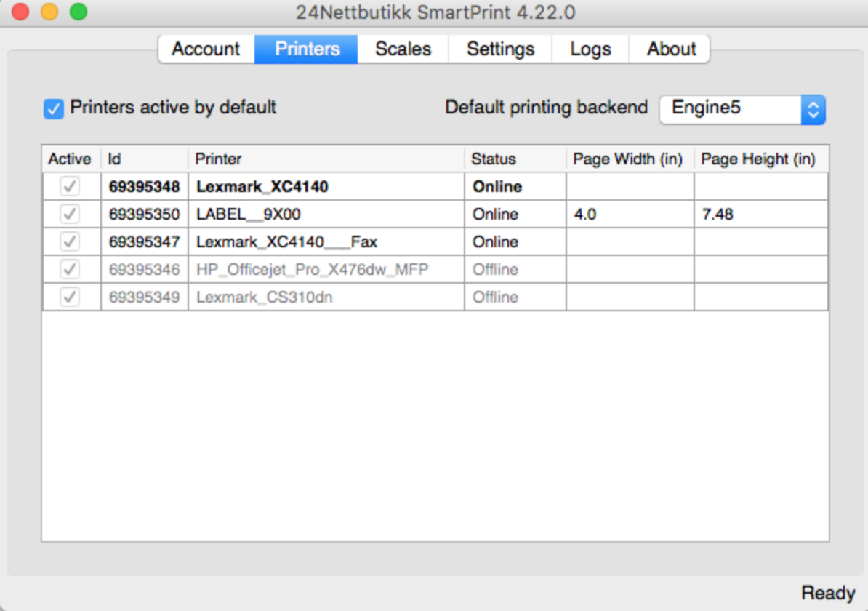
Task: Open the About tab
Action: point(671,49)
